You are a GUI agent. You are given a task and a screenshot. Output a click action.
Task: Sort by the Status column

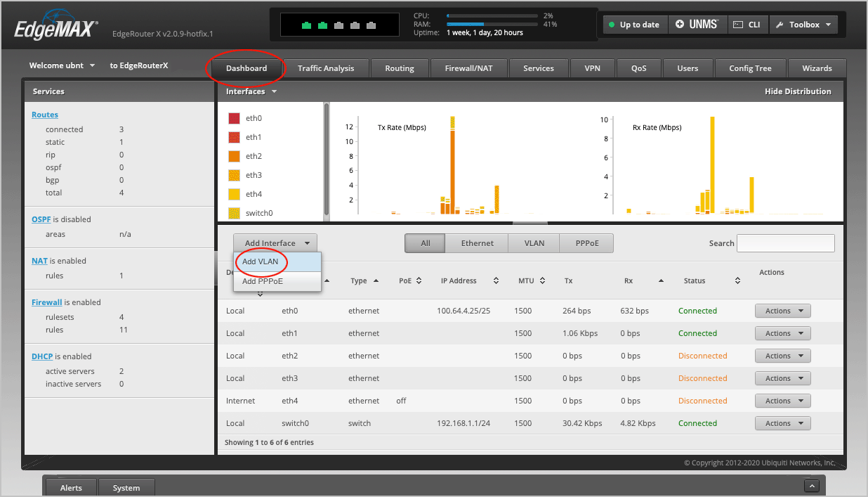(712, 280)
